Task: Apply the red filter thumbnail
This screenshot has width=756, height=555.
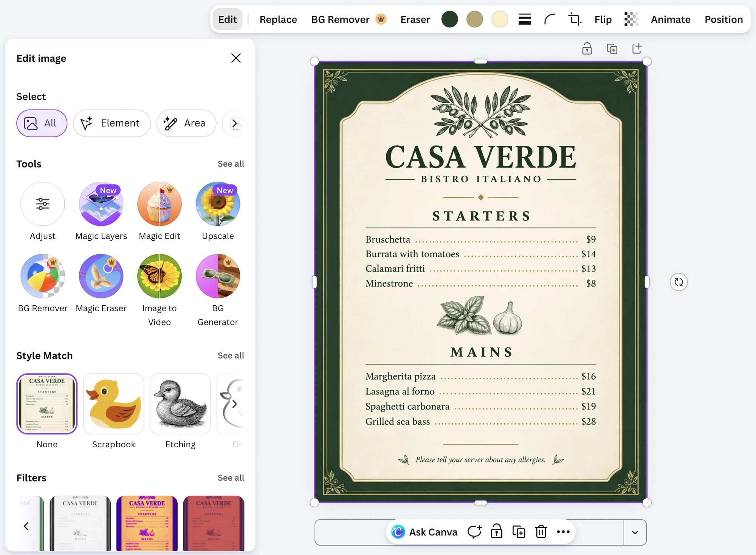Action: (x=214, y=523)
